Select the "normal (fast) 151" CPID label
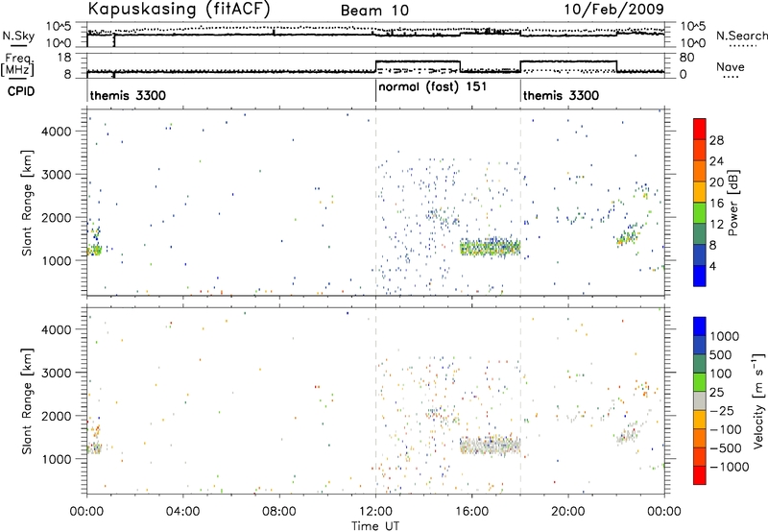This screenshot has height=532, width=768. 433,86
